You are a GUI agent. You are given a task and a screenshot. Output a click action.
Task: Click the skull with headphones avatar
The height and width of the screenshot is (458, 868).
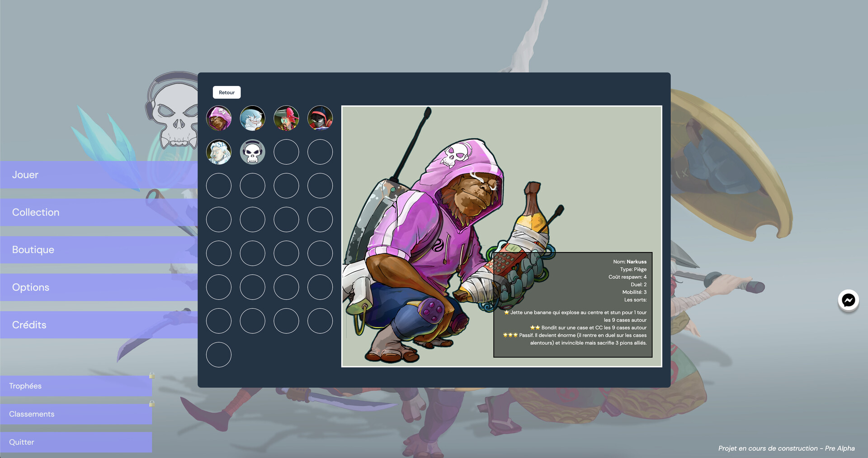coord(252,152)
